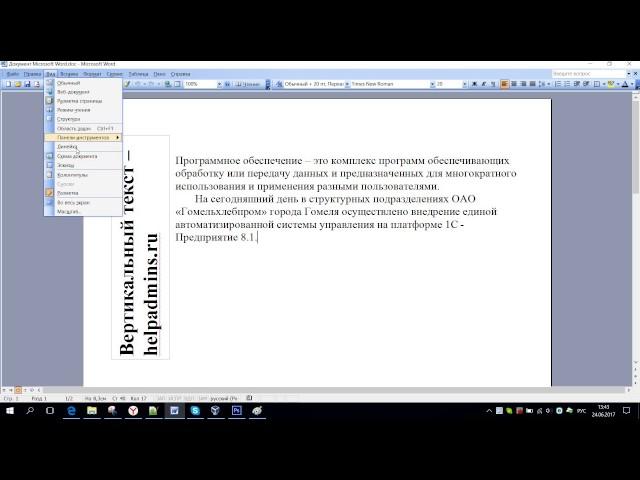The height and width of the screenshot is (480, 640).
Task: Create a new blank document
Action: (6, 84)
